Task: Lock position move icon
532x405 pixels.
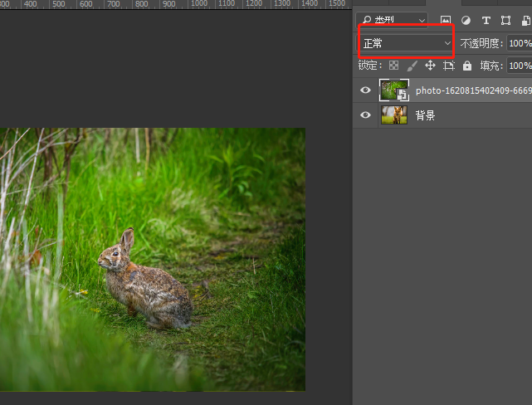Action: pyautogui.click(x=430, y=65)
